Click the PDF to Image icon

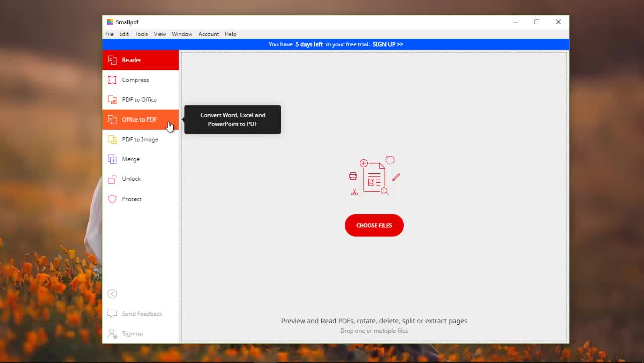[x=112, y=139]
